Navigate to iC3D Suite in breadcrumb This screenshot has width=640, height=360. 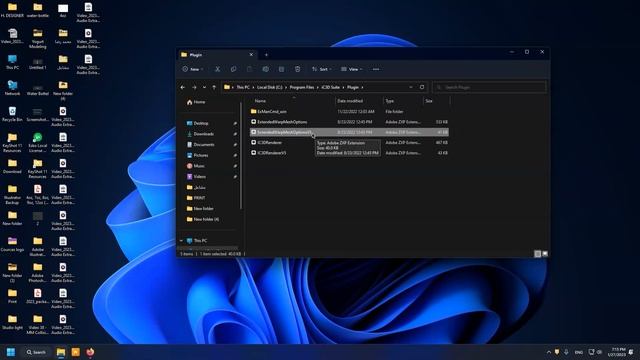click(331, 87)
